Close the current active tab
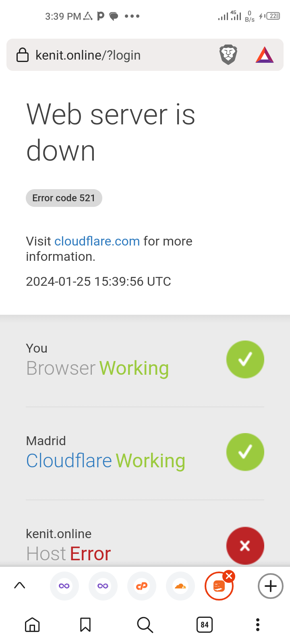 coord(229,576)
